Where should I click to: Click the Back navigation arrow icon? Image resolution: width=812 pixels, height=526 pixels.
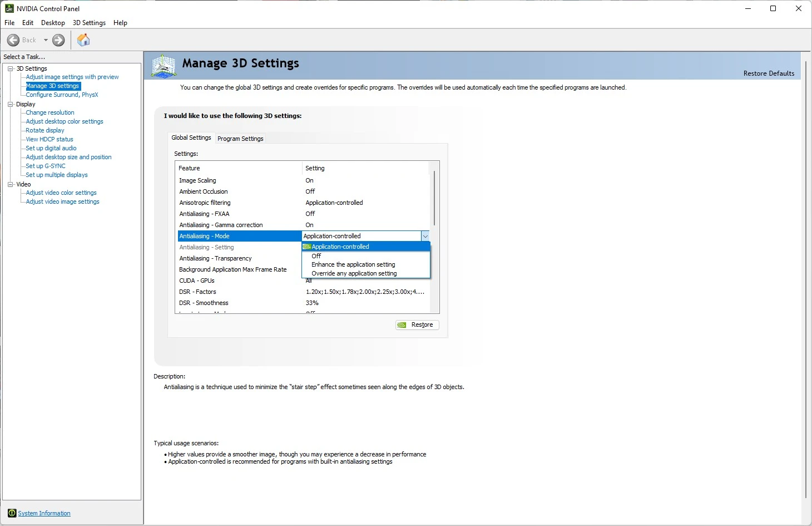click(13, 40)
